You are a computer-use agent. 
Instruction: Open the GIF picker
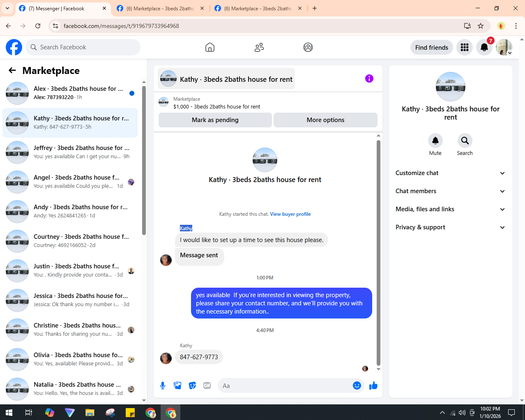[207, 385]
